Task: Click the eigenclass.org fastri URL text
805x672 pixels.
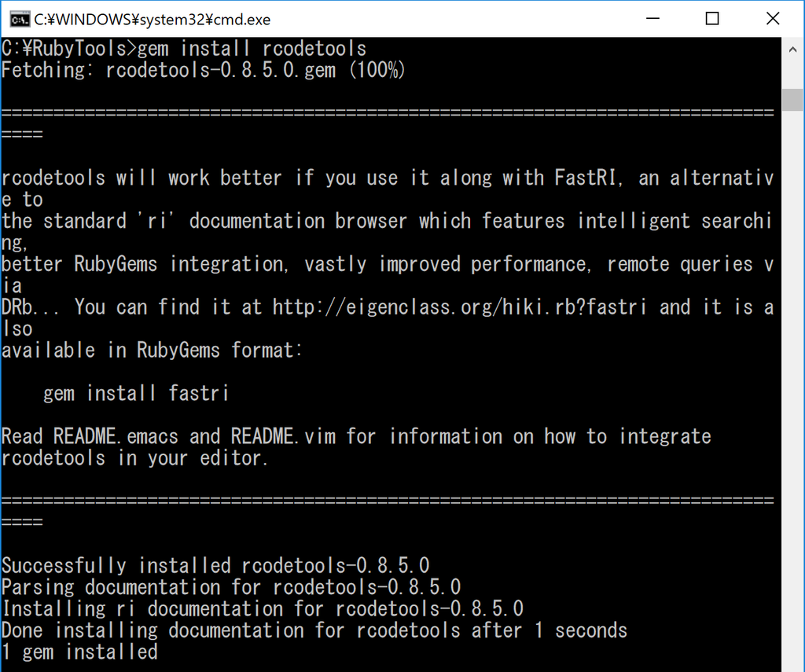Action: click(459, 307)
